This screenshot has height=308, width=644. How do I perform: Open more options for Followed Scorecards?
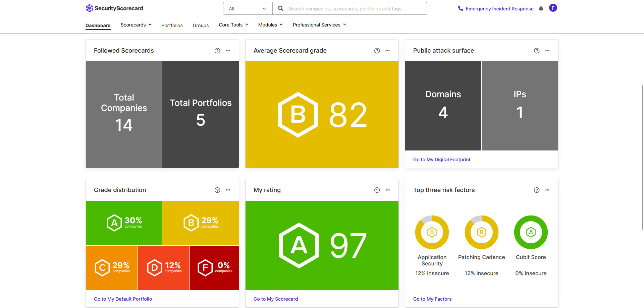coord(228,51)
